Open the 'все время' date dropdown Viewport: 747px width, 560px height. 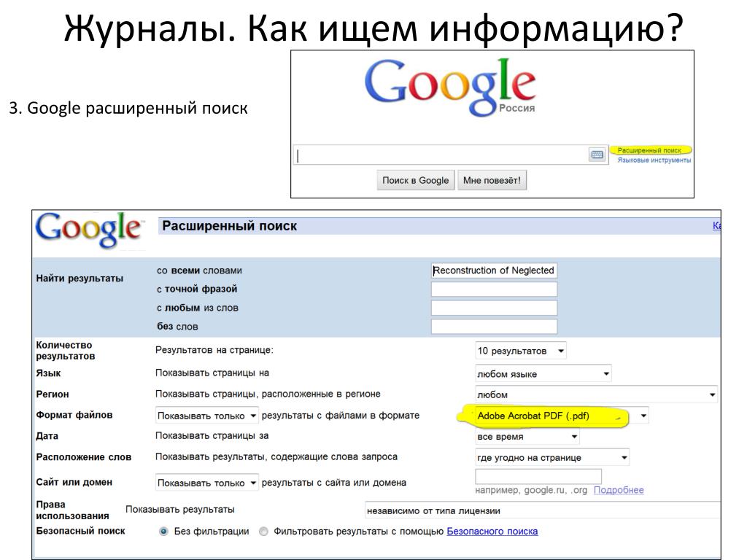click(527, 436)
